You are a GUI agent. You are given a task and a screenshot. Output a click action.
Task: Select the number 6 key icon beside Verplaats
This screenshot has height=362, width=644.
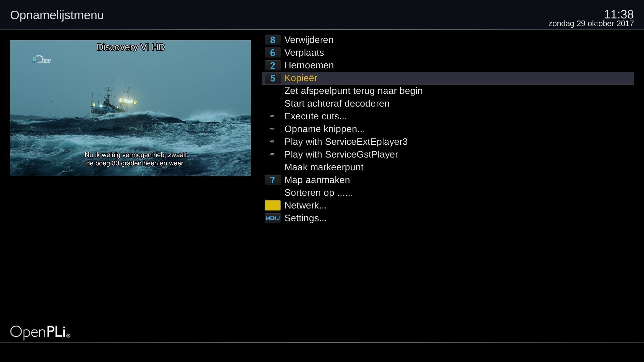click(273, 53)
